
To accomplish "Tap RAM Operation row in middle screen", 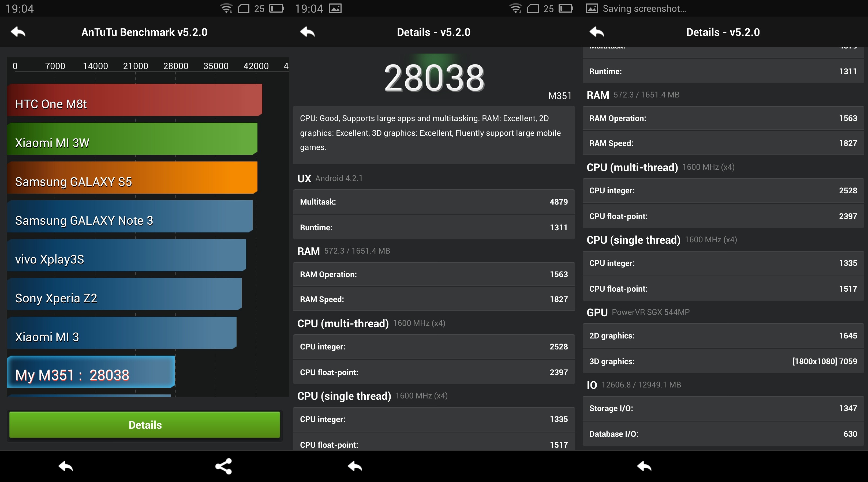I will (434, 274).
